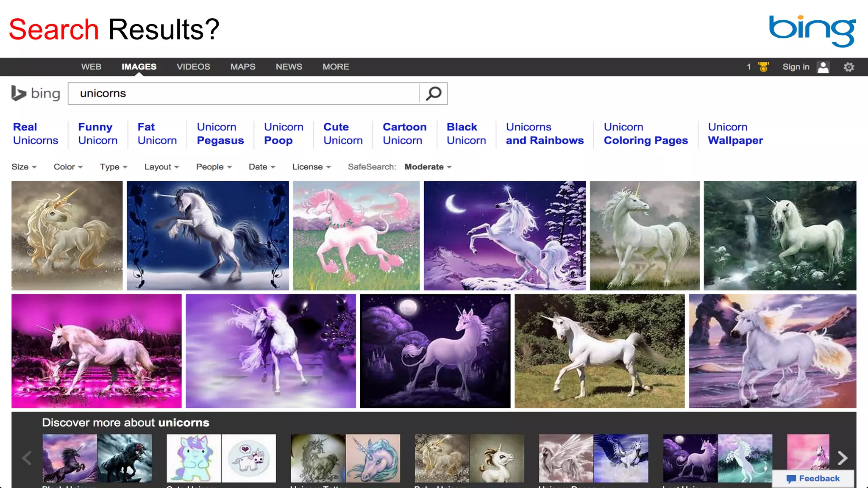Switch to the VIDEOS tab
The height and width of the screenshot is (488, 868).
(193, 67)
